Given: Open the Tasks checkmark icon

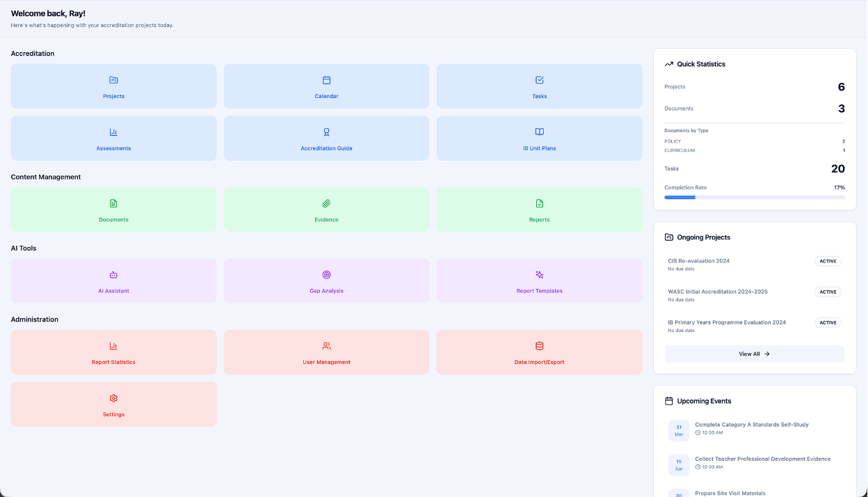Looking at the screenshot, I should pos(539,80).
